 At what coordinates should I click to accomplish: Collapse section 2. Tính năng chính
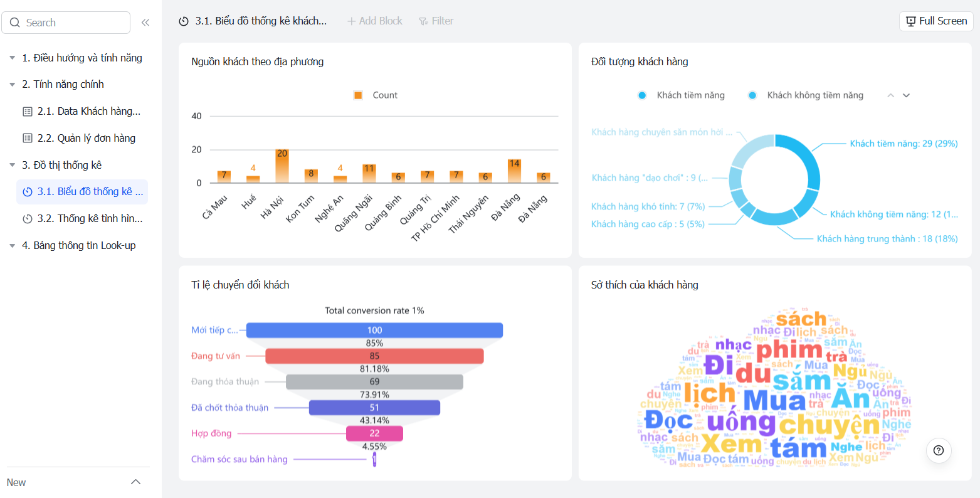click(12, 85)
